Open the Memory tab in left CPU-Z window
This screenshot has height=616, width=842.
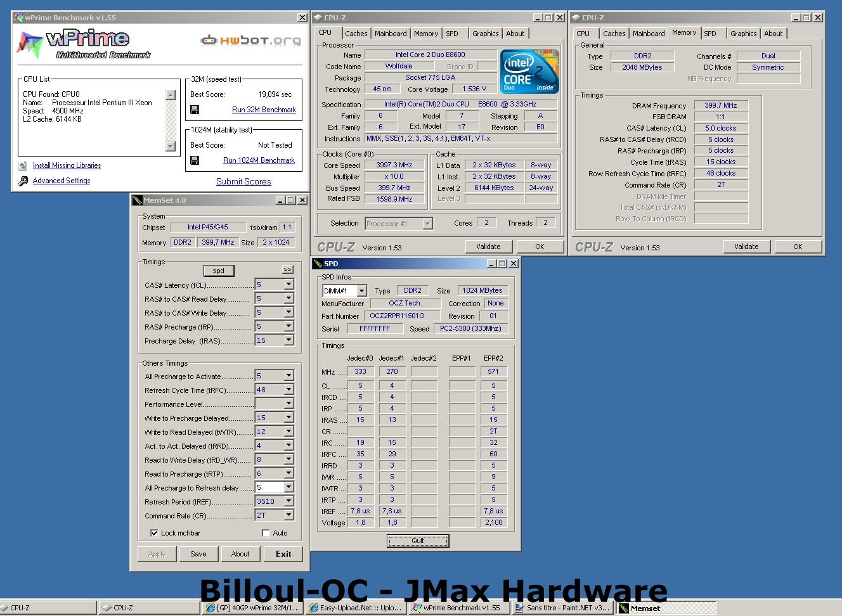click(425, 34)
